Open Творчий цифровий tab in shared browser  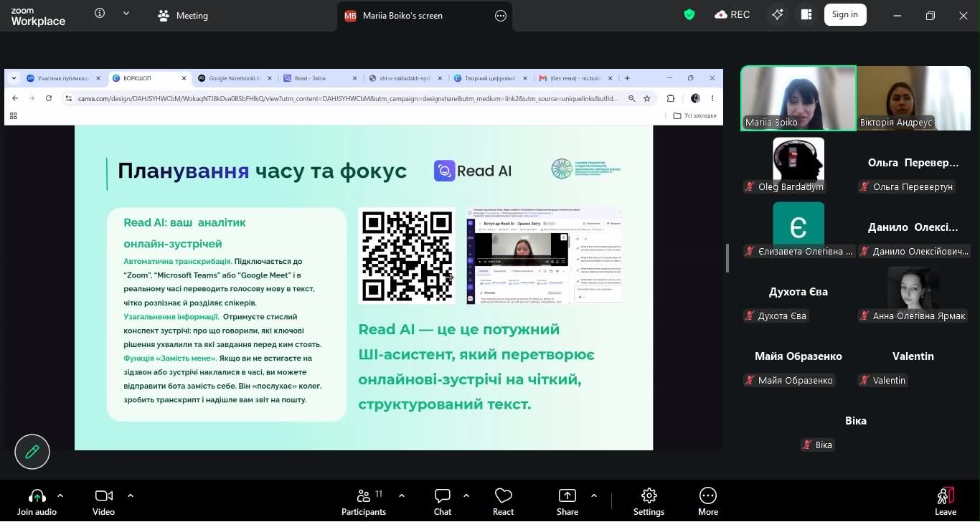pyautogui.click(x=489, y=78)
